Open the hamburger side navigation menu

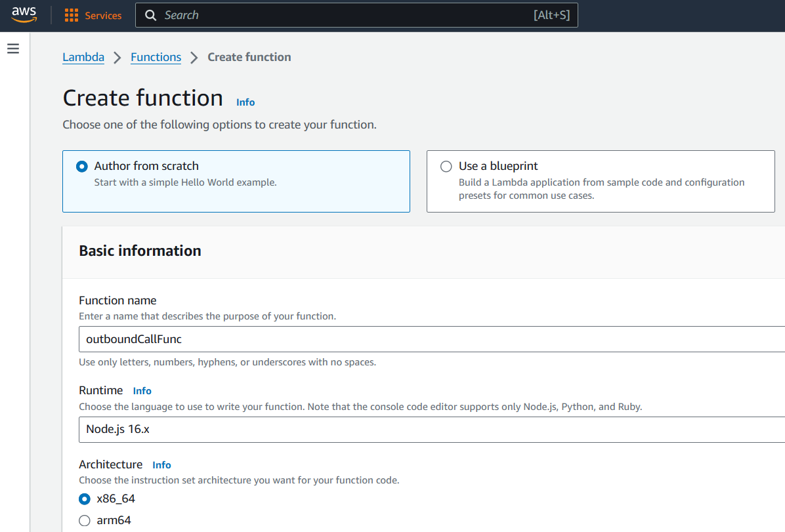point(13,49)
